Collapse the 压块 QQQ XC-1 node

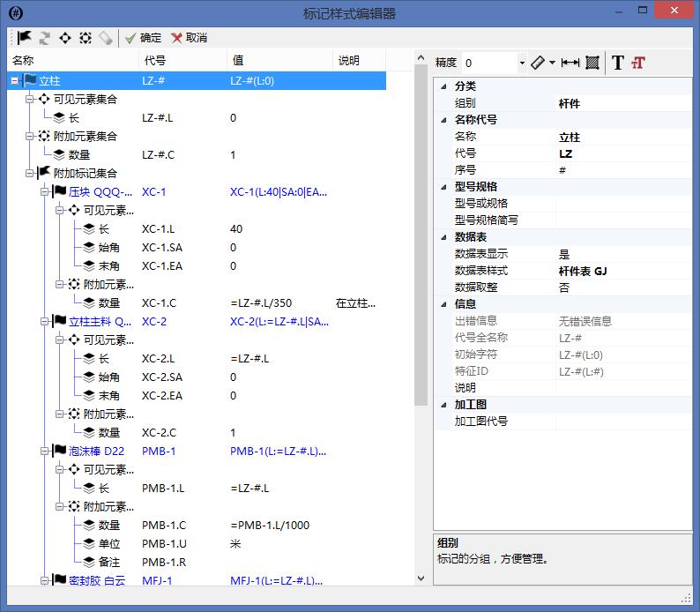click(44, 192)
